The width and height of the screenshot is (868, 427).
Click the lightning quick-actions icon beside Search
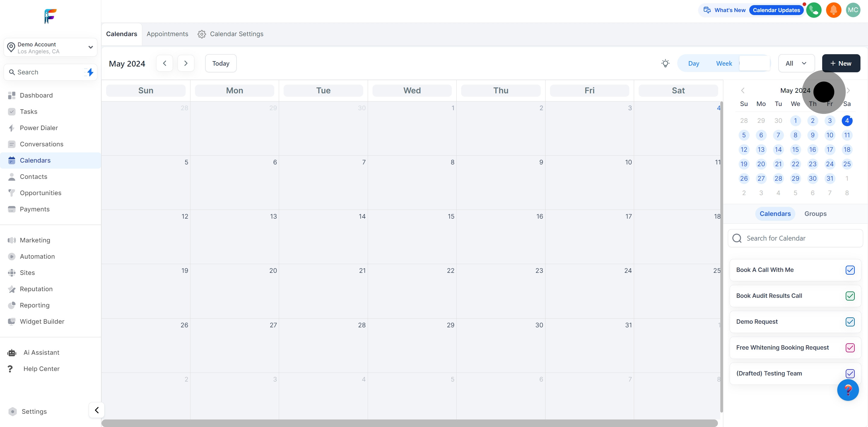pos(90,72)
